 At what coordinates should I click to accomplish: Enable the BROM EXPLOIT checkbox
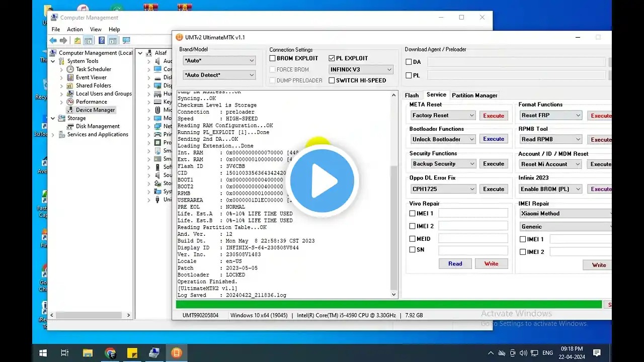pos(272,58)
